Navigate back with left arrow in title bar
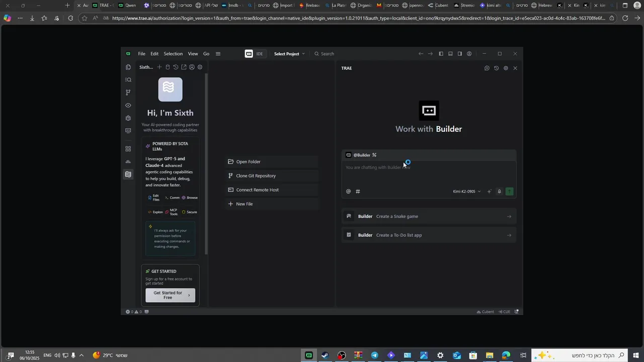 (x=421, y=54)
